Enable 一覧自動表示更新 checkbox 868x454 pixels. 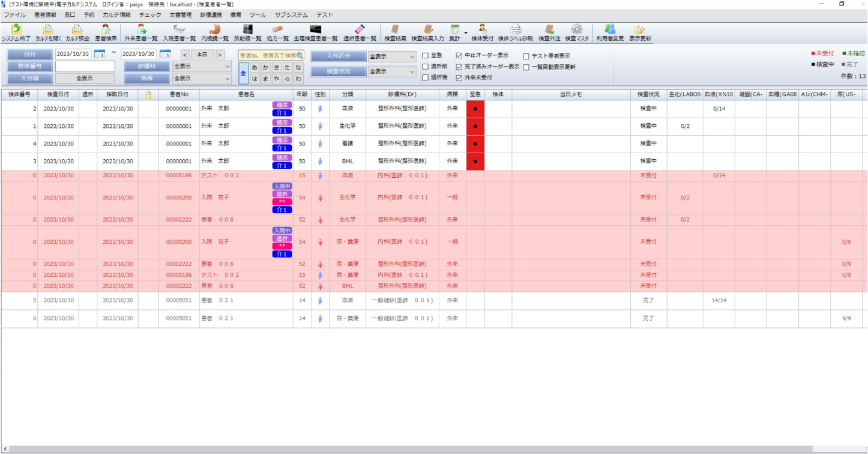pyautogui.click(x=526, y=67)
